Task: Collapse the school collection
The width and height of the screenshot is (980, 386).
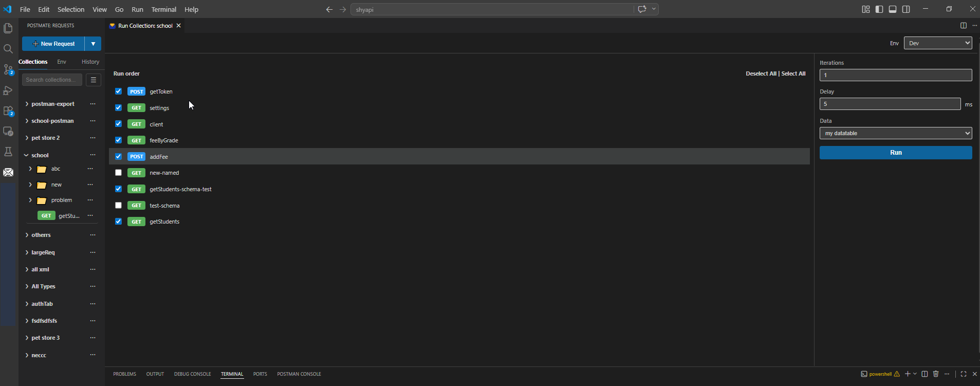Action: point(27,155)
